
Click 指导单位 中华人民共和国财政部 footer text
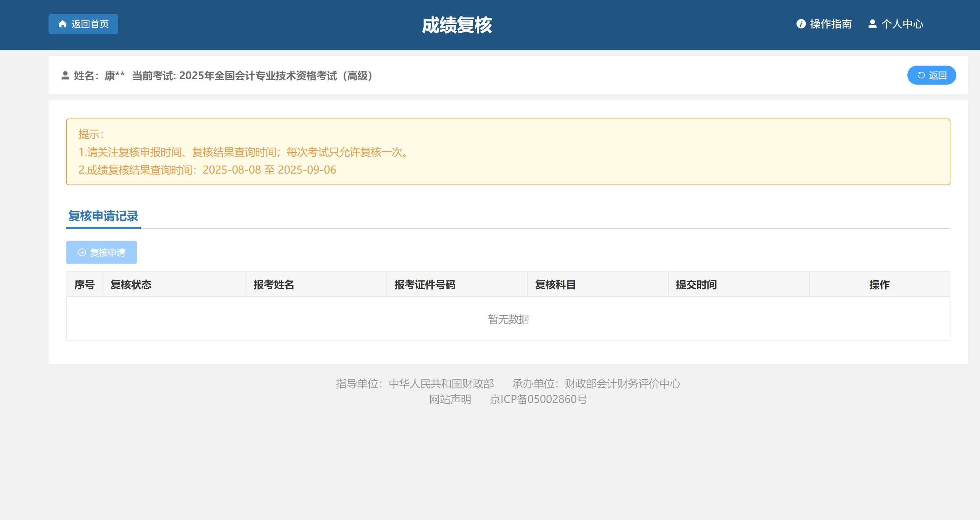(x=415, y=384)
